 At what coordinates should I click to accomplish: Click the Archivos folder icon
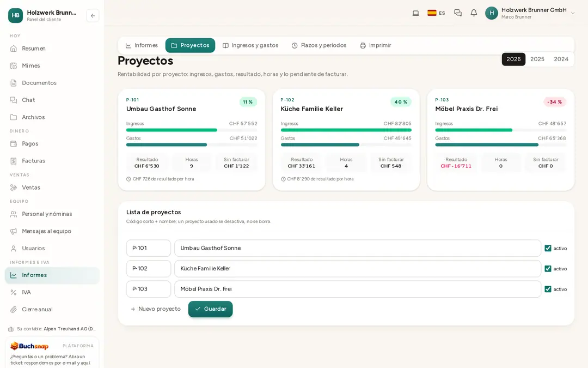click(x=14, y=117)
